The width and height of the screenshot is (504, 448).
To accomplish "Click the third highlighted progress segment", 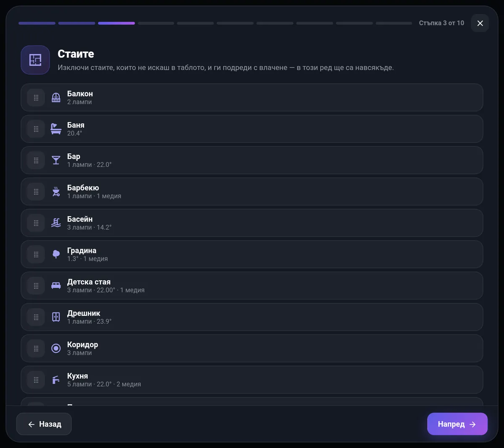I will (x=116, y=23).
